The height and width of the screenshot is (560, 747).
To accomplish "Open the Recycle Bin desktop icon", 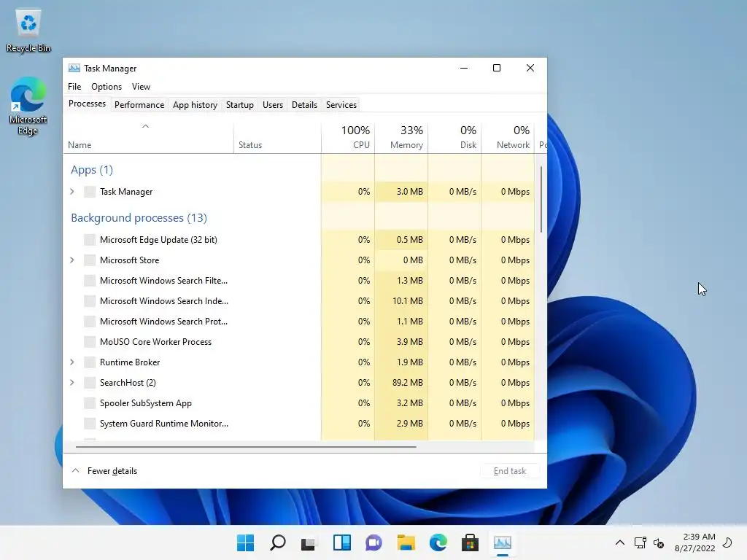I will 28,29.
